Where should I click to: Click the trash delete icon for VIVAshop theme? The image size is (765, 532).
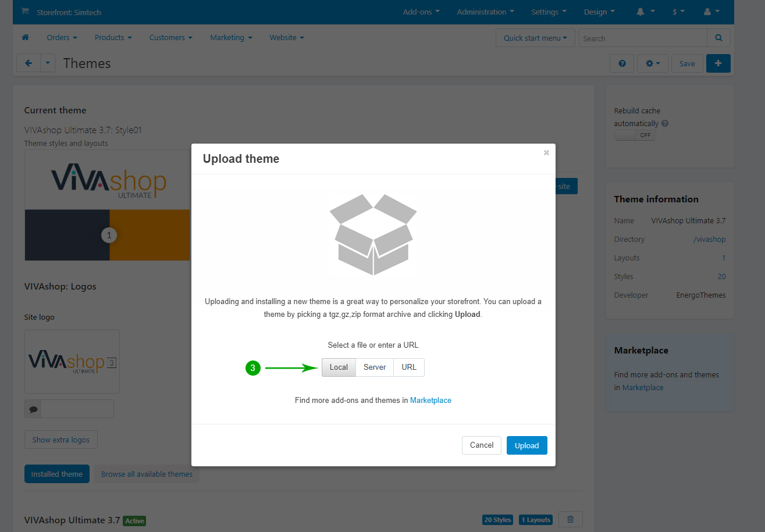(570, 520)
